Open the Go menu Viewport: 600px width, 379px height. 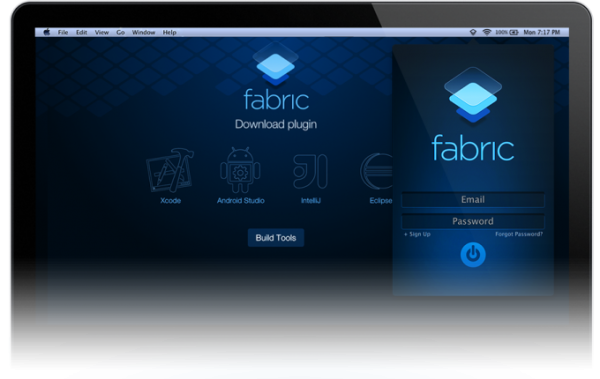pos(121,32)
